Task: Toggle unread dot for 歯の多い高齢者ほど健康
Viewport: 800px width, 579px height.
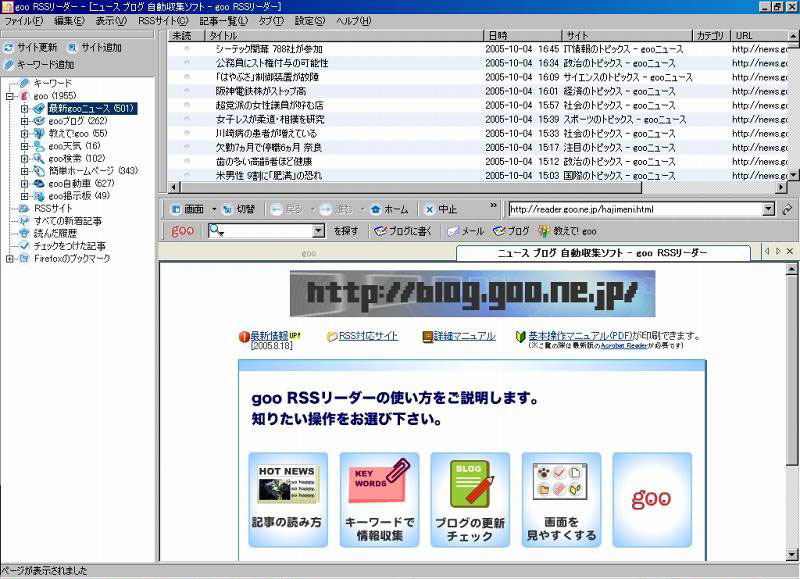Action: [x=187, y=161]
